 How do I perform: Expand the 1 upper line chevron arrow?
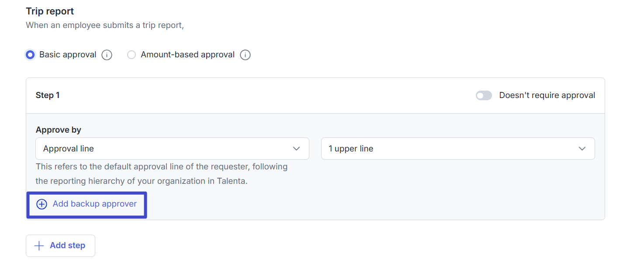pyautogui.click(x=582, y=149)
